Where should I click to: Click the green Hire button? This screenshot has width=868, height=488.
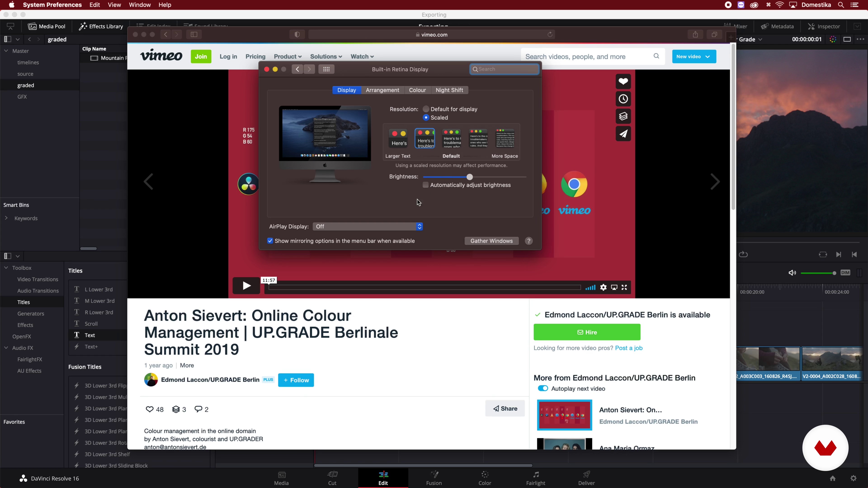(587, 332)
